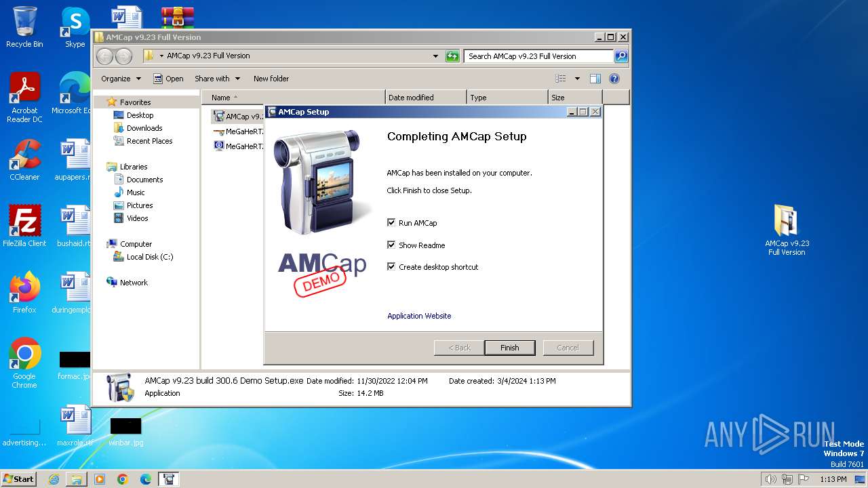Open Firefox desktop icon

click(x=24, y=293)
